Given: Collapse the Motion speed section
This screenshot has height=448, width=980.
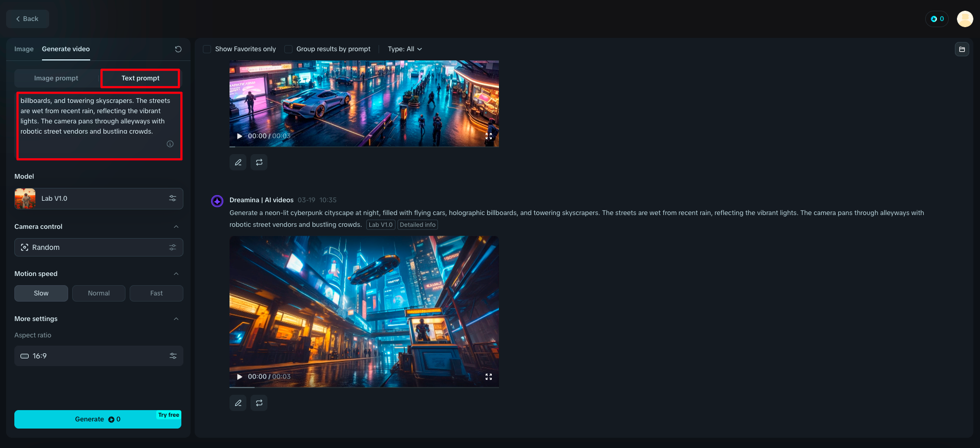Looking at the screenshot, I should pyautogui.click(x=176, y=274).
